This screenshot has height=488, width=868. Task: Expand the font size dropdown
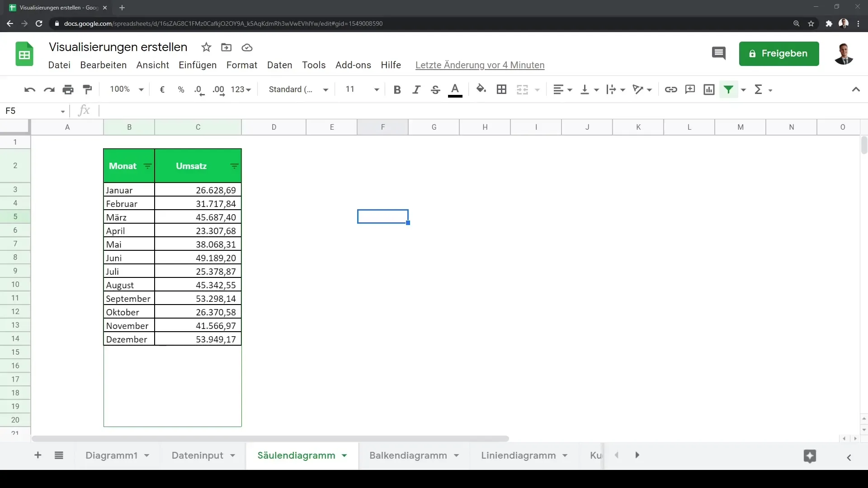[377, 89]
